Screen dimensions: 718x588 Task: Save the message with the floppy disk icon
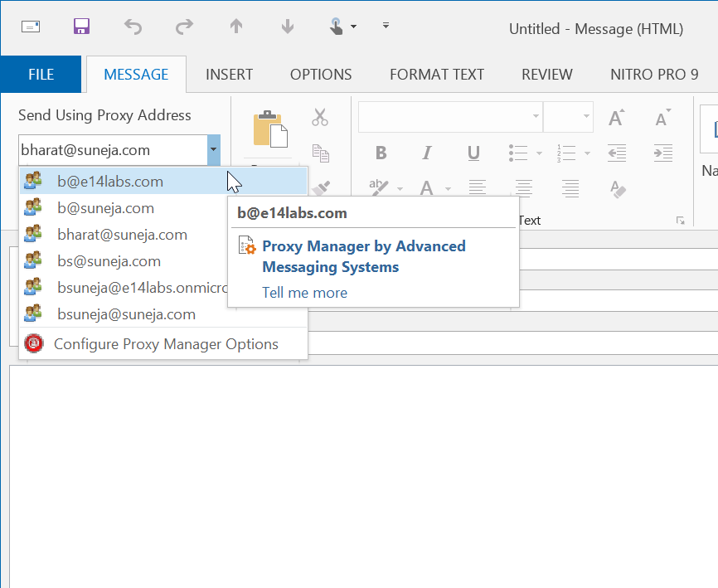81,26
